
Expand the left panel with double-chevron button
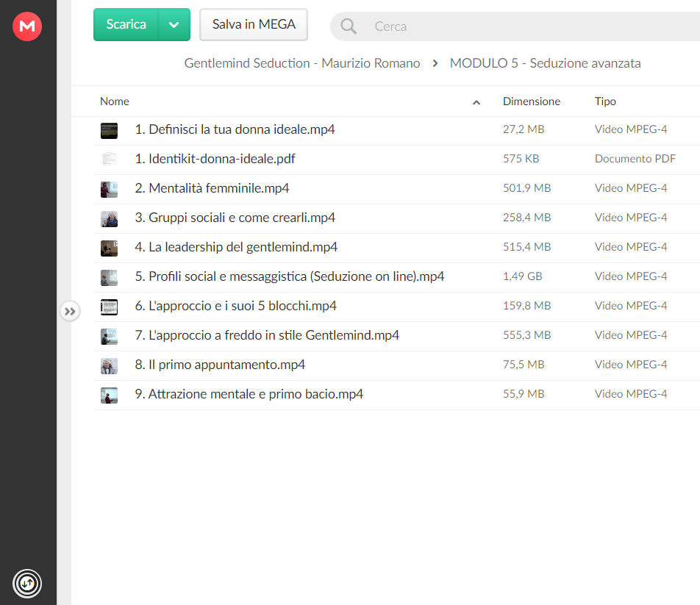(70, 312)
